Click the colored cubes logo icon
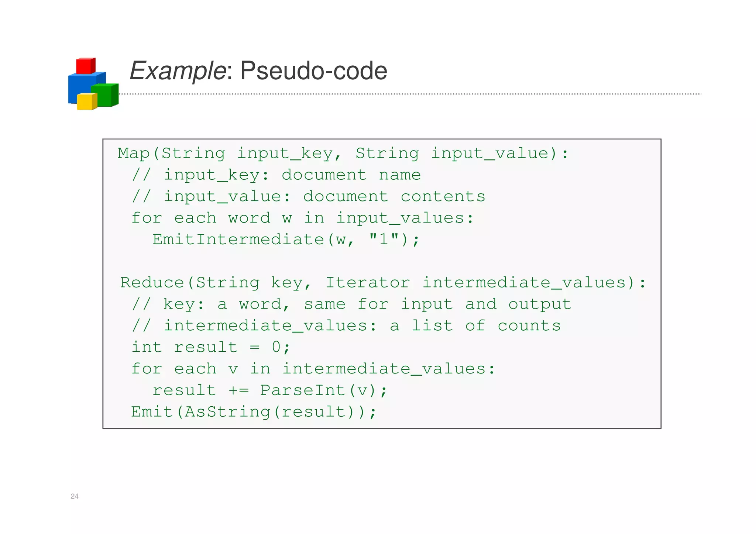Viewport: 756px width, 534px height. point(93,84)
